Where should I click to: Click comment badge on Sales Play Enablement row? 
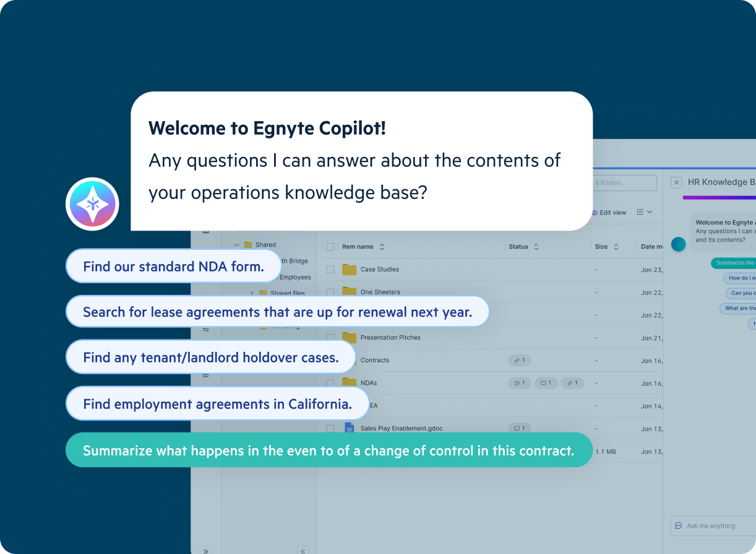(x=520, y=428)
